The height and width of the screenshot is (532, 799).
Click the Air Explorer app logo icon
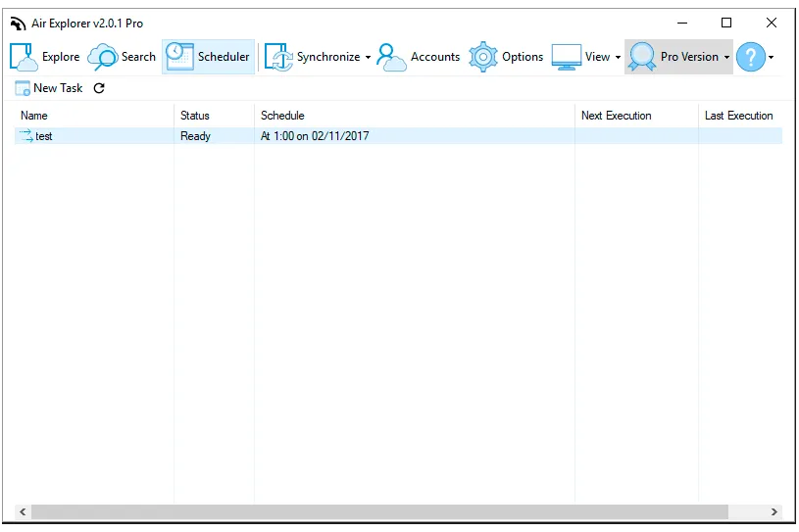pyautogui.click(x=18, y=24)
